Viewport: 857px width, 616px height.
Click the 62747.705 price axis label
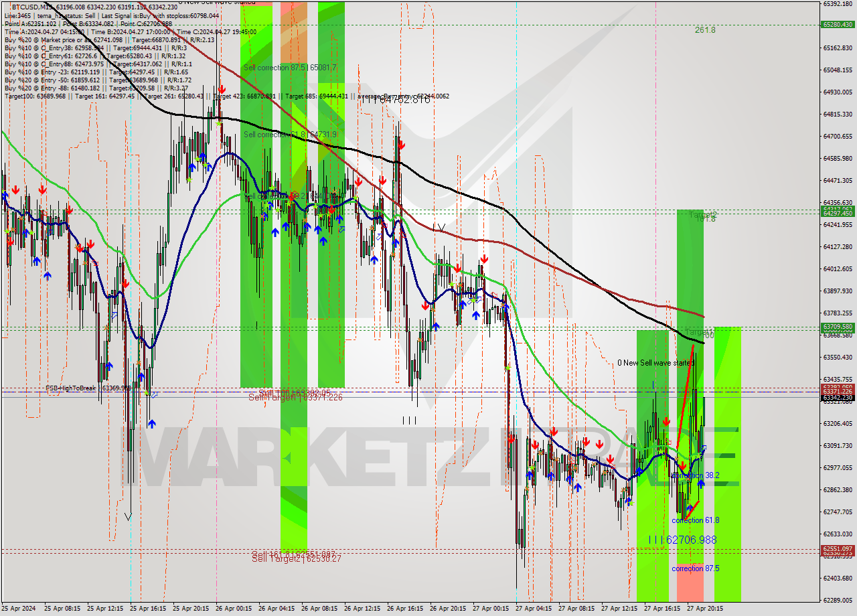[x=837, y=512]
